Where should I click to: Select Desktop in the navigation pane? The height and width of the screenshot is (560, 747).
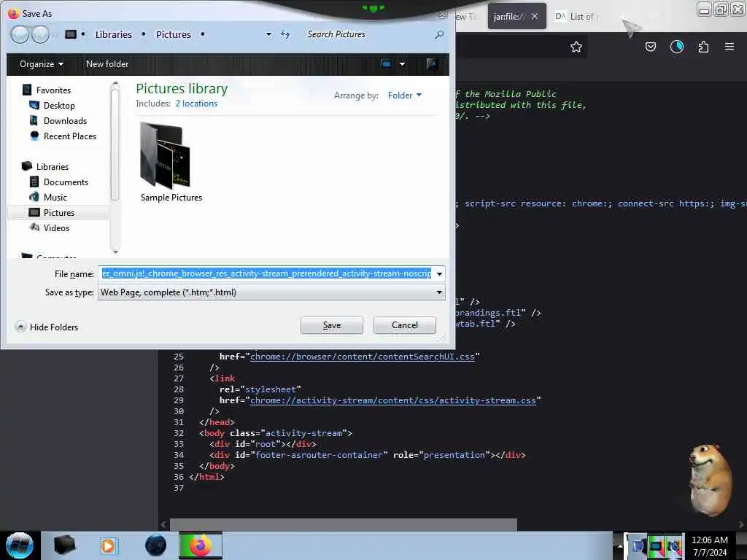tap(59, 105)
